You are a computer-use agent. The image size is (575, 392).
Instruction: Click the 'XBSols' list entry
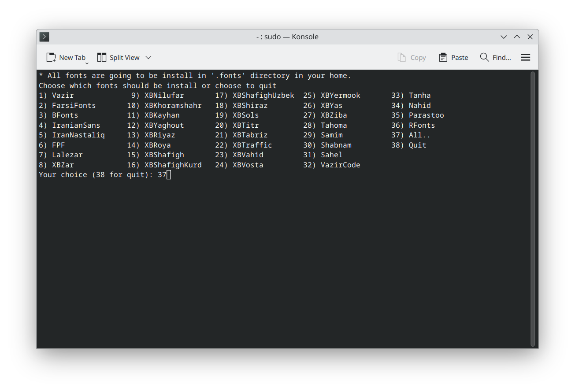coord(246,115)
